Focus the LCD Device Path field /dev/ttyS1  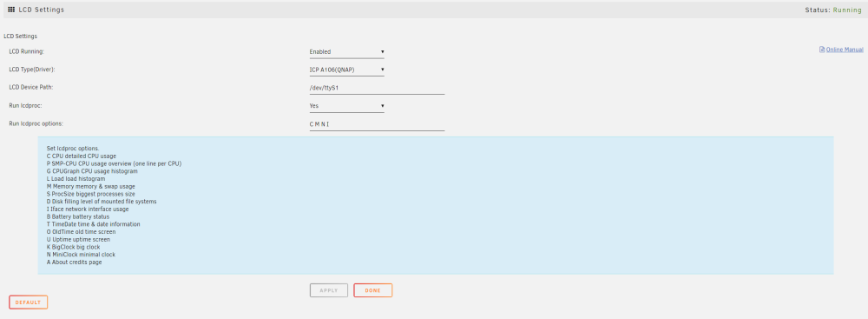(377, 88)
